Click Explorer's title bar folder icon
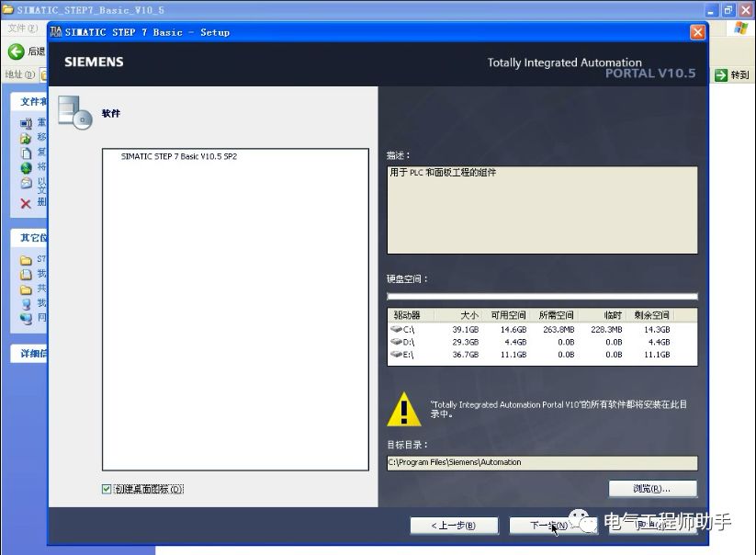This screenshot has width=756, height=555. pos(8,9)
